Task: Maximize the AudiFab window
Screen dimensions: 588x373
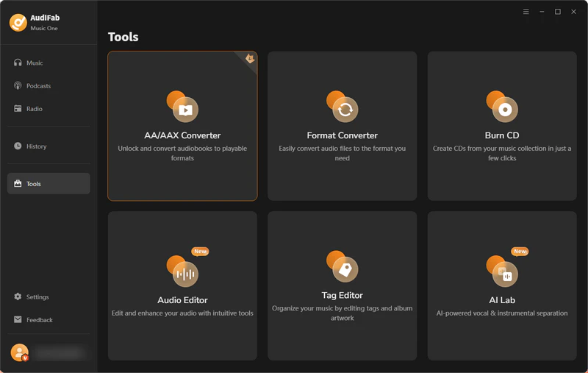Action: tap(558, 12)
